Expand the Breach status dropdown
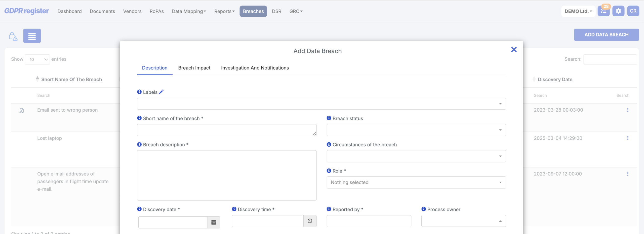The width and height of the screenshot is (644, 234). coord(416,130)
